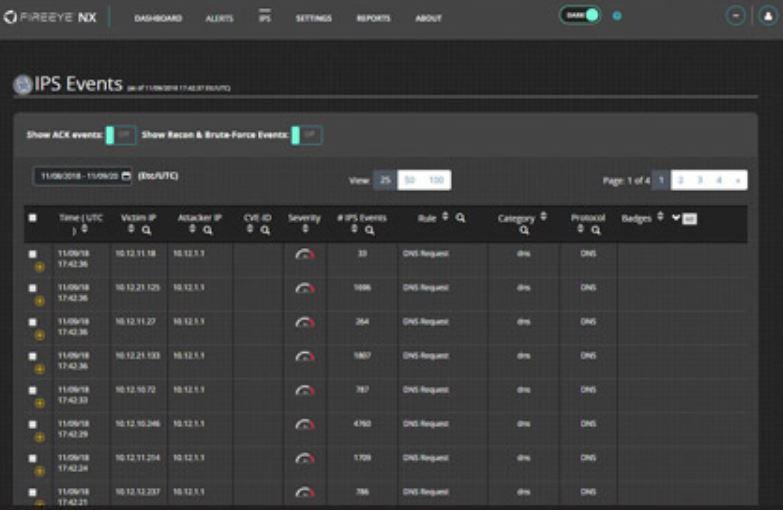783x510 pixels.
Task: Expand details for 10.12.11.27 row
Action: 39,335
